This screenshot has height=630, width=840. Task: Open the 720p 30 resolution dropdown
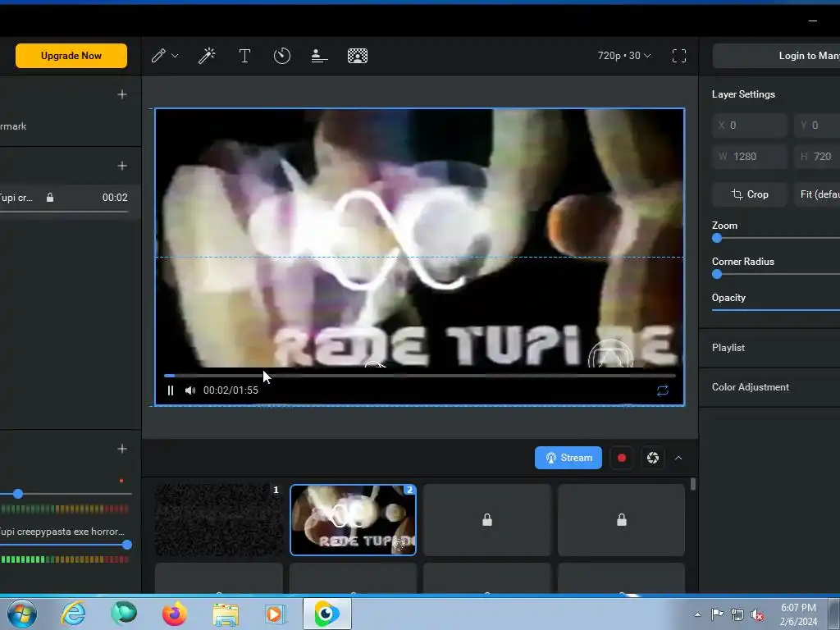(x=624, y=56)
